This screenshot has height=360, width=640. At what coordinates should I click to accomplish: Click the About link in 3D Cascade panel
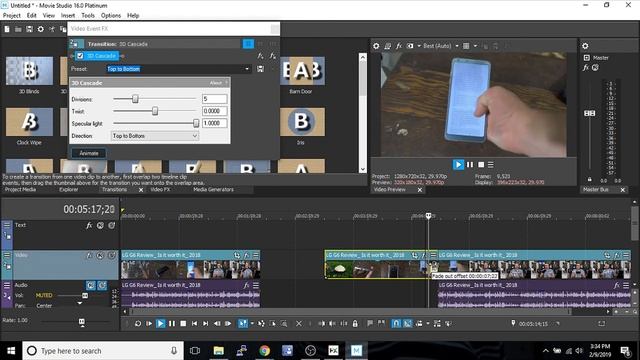coord(216,83)
